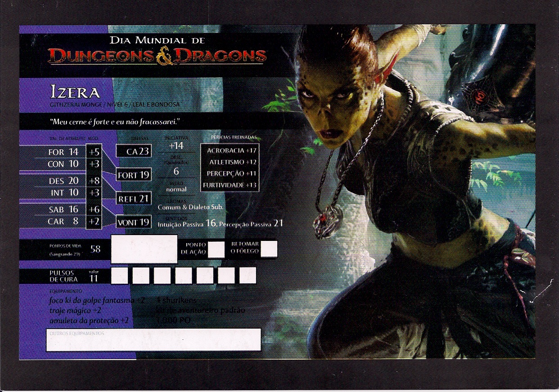Click the "kit de aventureiro padrão" item
The height and width of the screenshot is (392, 559).
[200, 311]
